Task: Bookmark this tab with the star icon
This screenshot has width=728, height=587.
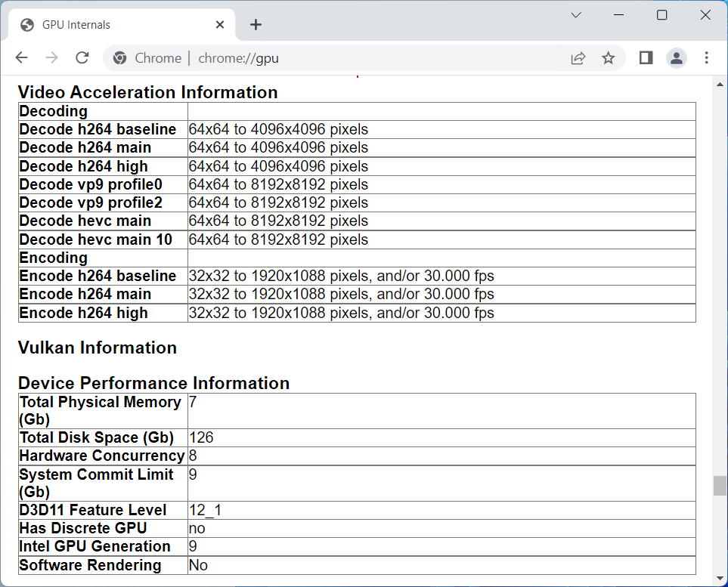Action: pos(609,58)
